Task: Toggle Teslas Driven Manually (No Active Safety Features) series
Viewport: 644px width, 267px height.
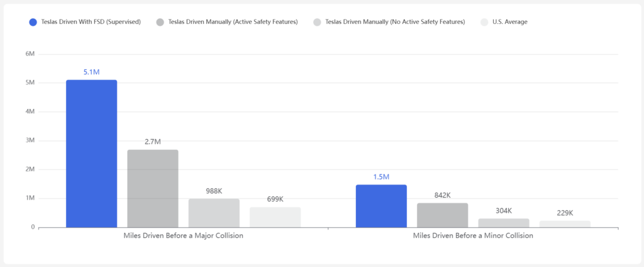Action: point(395,22)
